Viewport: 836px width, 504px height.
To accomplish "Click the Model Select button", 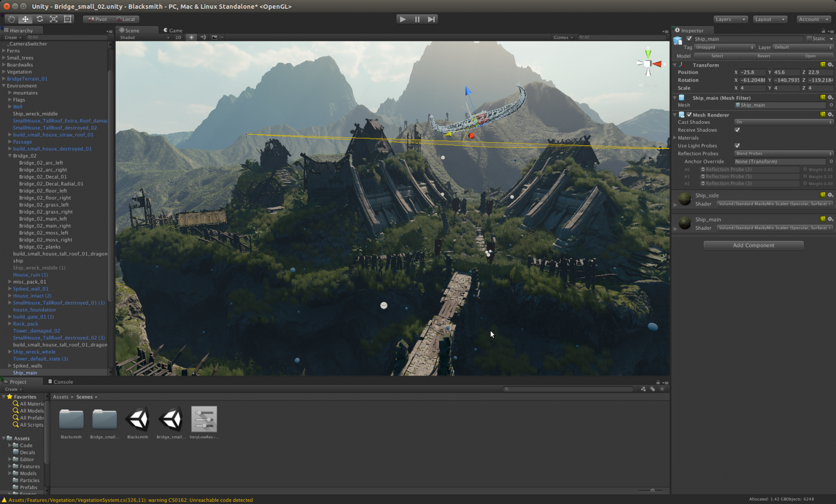I will point(717,56).
